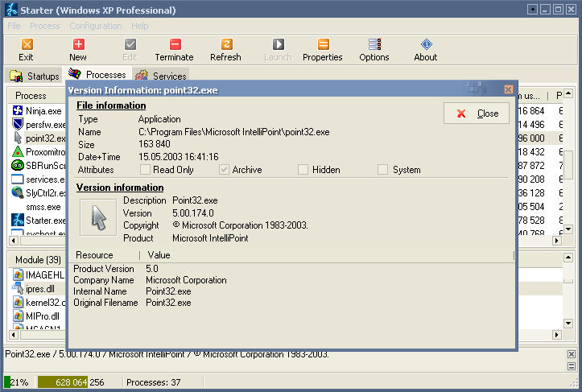Click the Process column header
This screenshot has width=582, height=392.
37,96
